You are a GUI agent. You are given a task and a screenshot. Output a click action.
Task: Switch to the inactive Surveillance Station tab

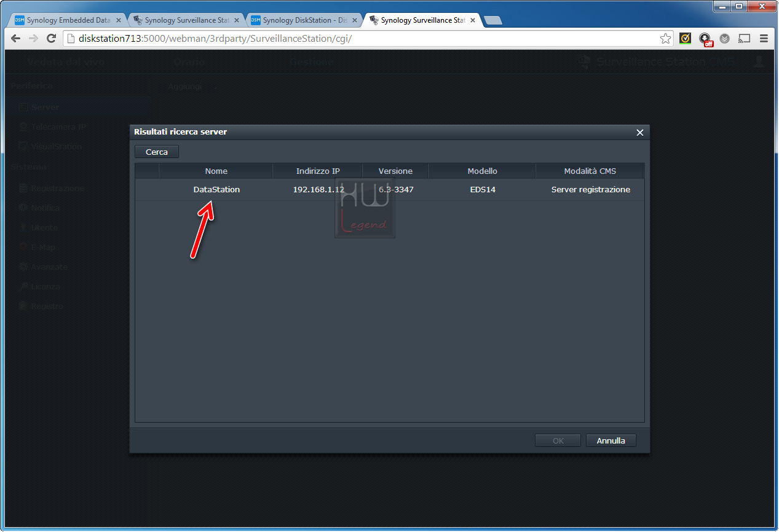[x=186, y=20]
